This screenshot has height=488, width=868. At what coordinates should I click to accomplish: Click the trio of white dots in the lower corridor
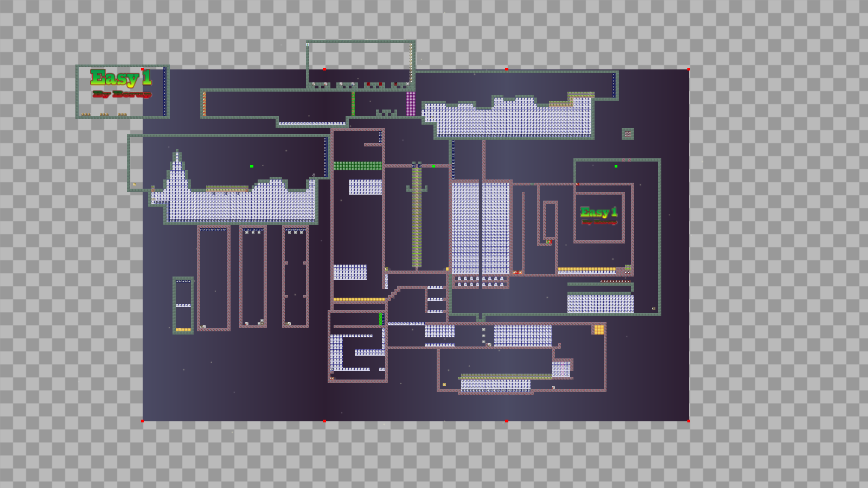pos(483,335)
